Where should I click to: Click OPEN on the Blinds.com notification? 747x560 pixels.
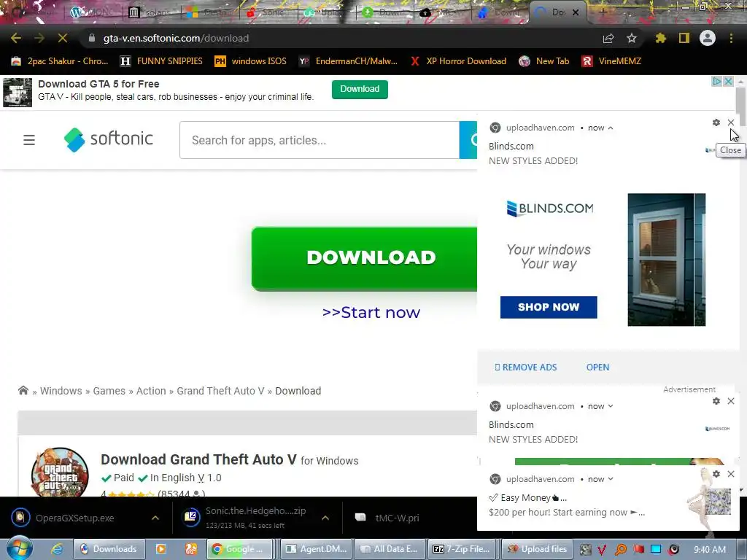click(x=597, y=367)
